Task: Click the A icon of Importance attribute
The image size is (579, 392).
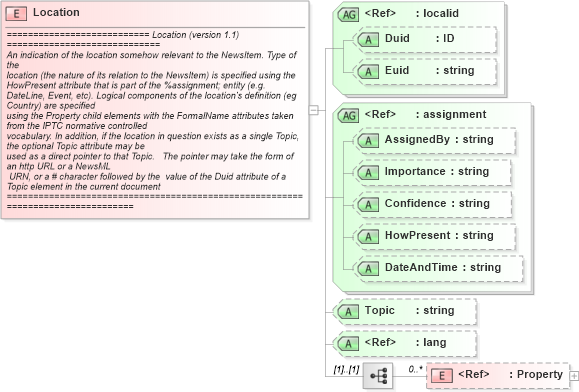Action: coord(368,173)
